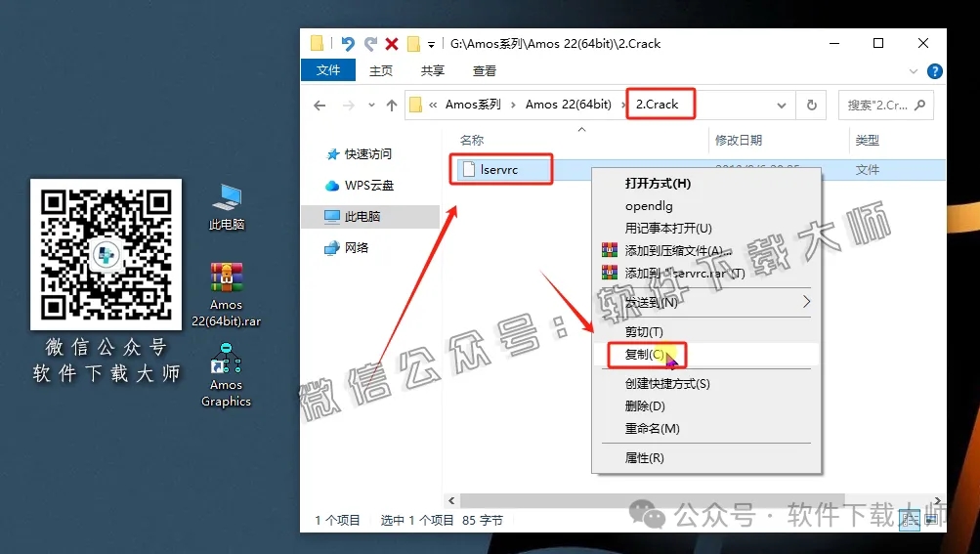Switch to the 共享 ribbon tab
This screenshot has width=980, height=554.
pos(433,70)
